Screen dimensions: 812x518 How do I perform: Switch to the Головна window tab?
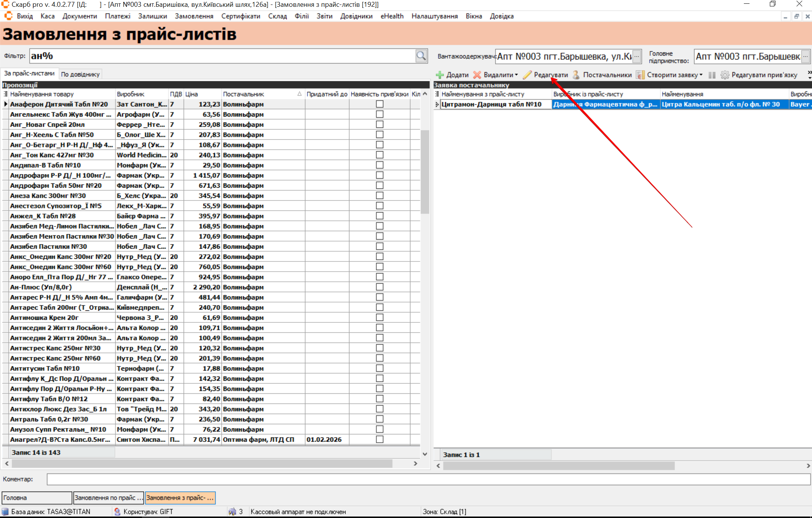[37, 498]
